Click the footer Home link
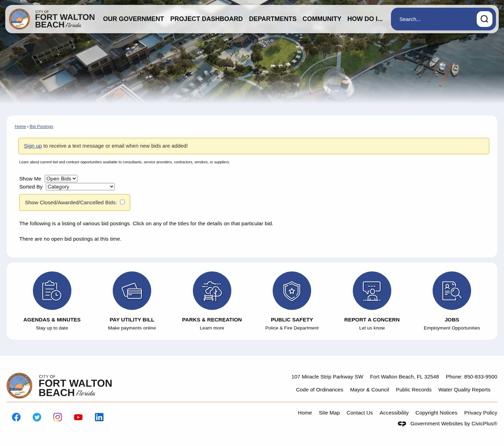 point(305,413)
